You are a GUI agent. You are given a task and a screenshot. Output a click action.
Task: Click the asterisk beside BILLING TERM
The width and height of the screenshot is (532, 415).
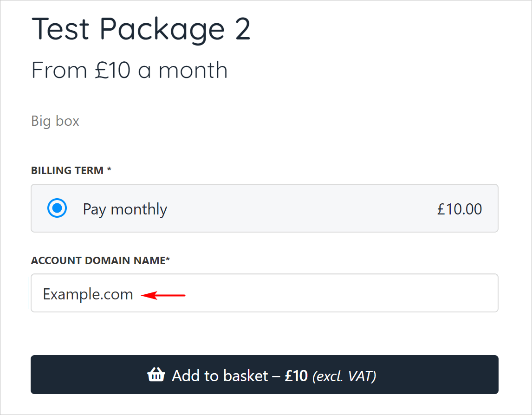point(109,170)
